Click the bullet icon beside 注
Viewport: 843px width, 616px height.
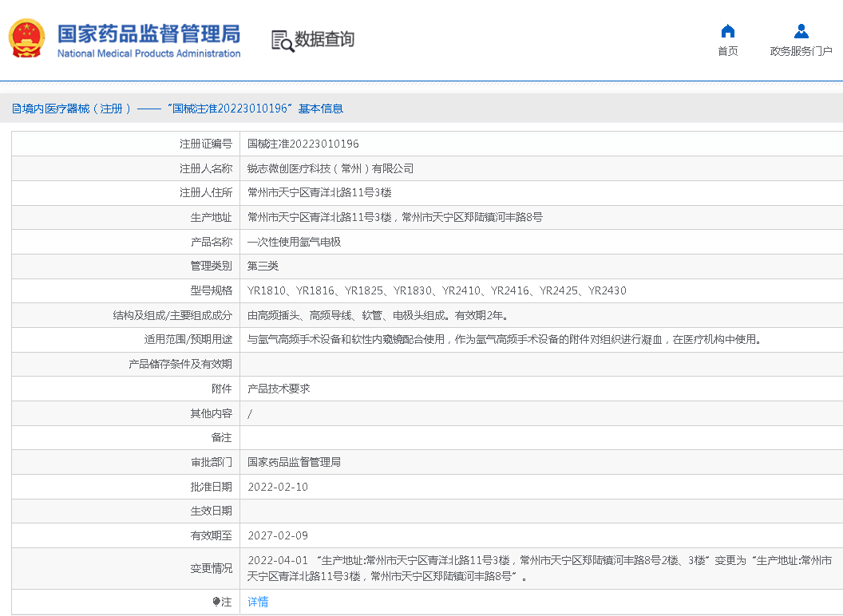(x=216, y=602)
